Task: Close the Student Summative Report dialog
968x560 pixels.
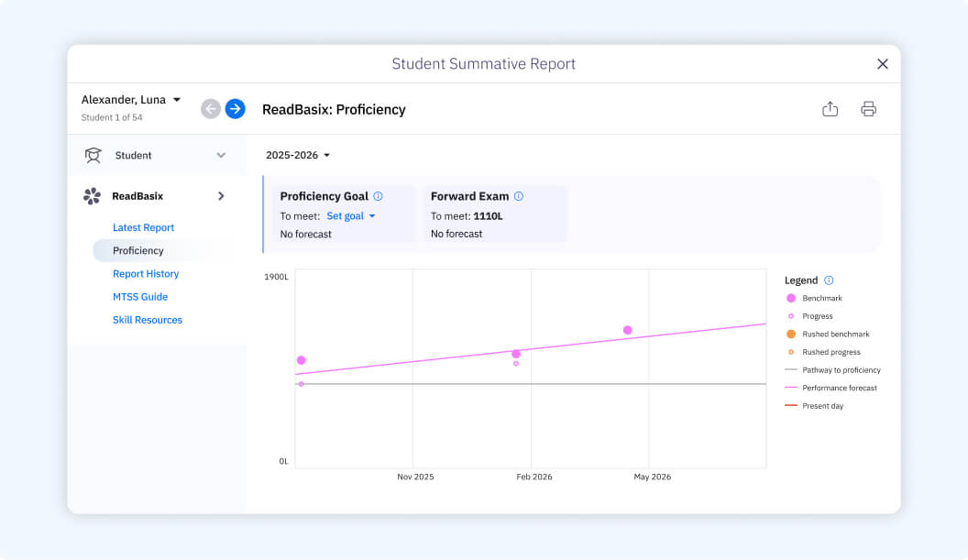Action: 882,63
